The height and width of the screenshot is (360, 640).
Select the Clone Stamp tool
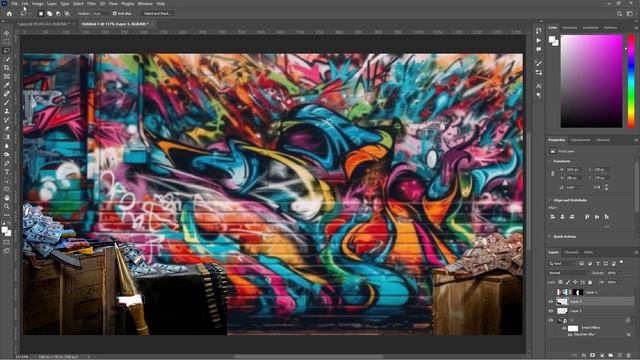click(x=7, y=111)
